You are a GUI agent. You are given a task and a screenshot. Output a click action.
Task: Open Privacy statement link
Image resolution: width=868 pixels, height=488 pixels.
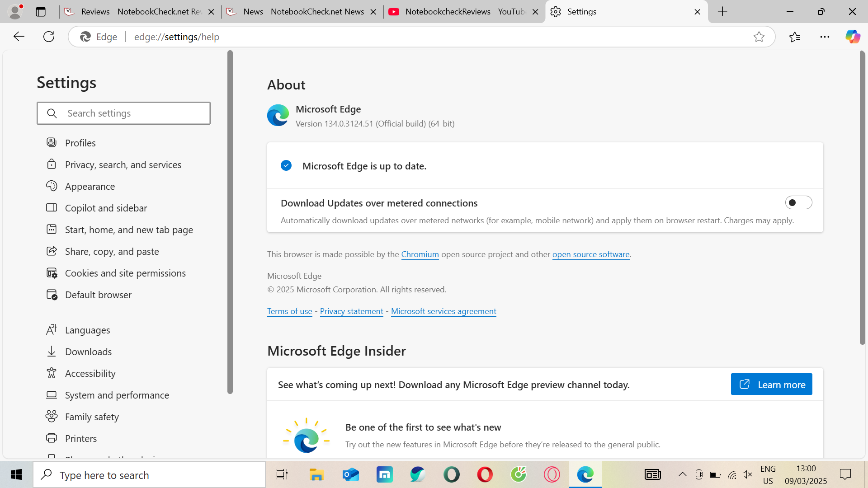pyautogui.click(x=351, y=311)
